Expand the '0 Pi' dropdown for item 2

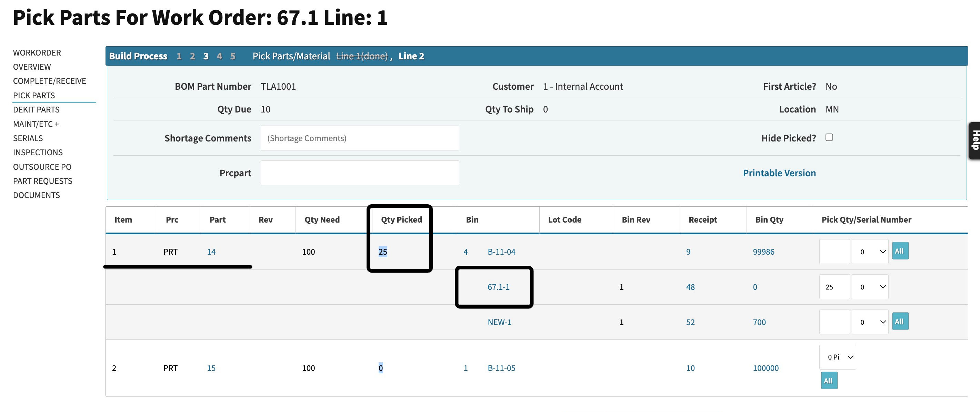pyautogui.click(x=837, y=357)
